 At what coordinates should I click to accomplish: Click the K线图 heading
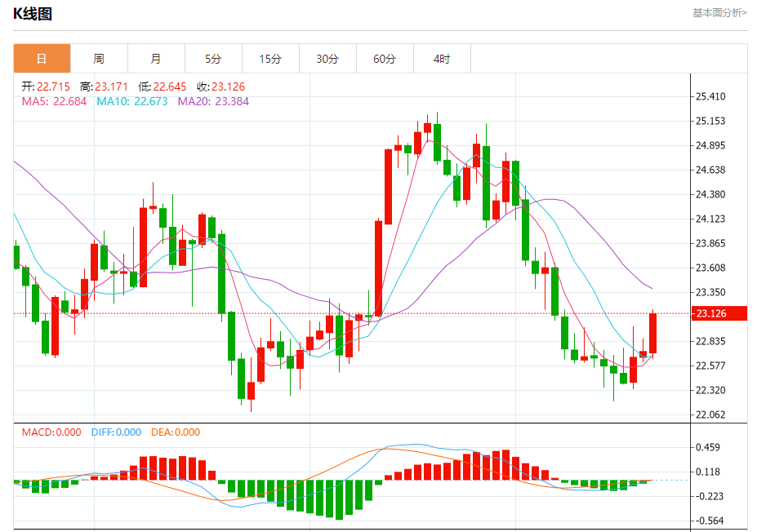(33, 14)
